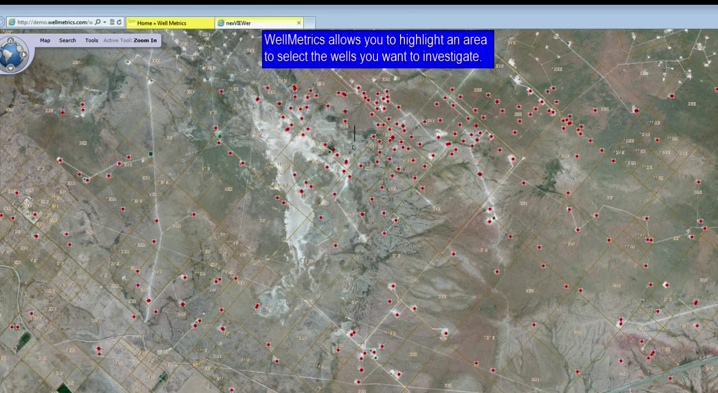Expand the address bar dropdown arrow
Image resolution: width=718 pixels, height=393 pixels.
click(105, 22)
